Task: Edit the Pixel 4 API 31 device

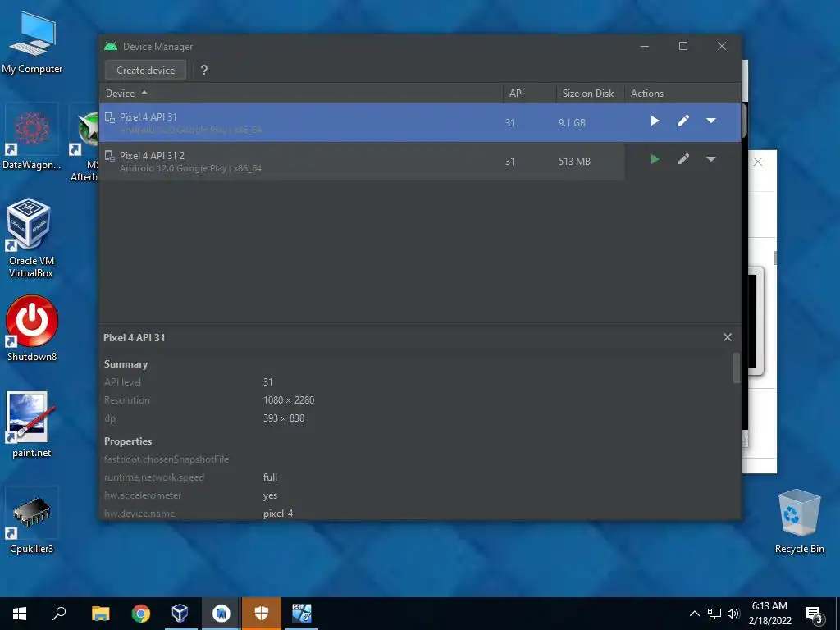Action: pos(683,121)
